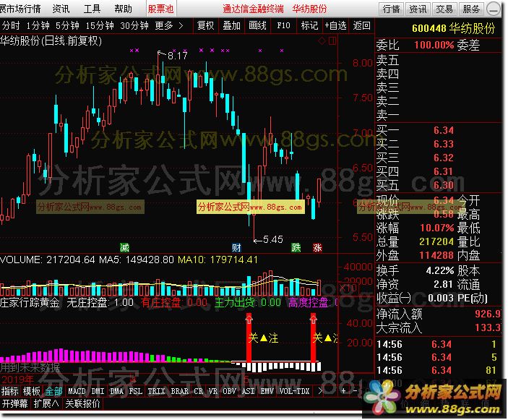Image resolution: width=508 pixels, height=420 pixels.
Task: Click the plus zoom button at indicator bar
Action: point(343,391)
